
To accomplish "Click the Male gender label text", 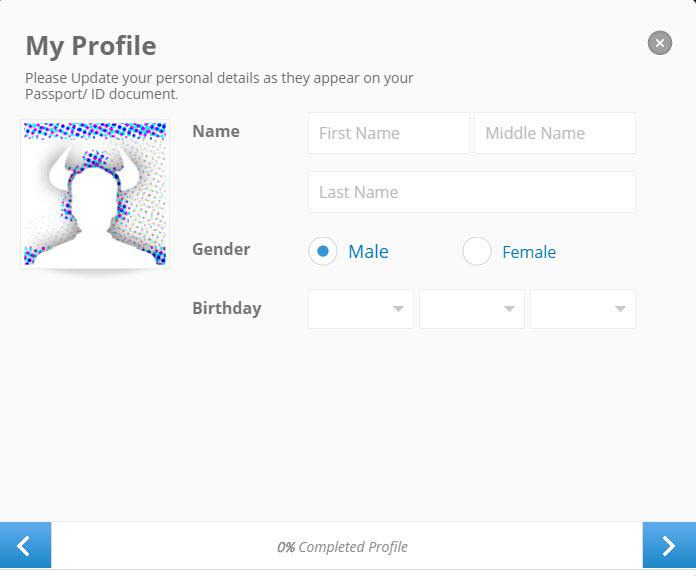I will (368, 252).
